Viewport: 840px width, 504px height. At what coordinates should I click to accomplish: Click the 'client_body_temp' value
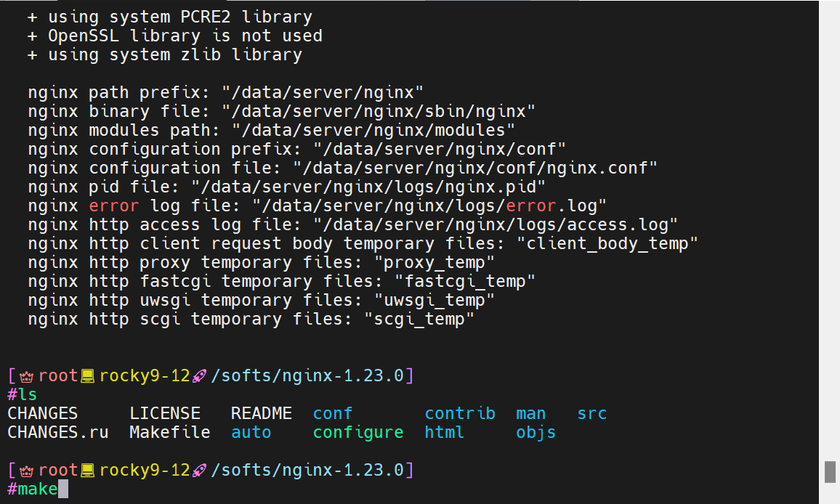click(607, 244)
